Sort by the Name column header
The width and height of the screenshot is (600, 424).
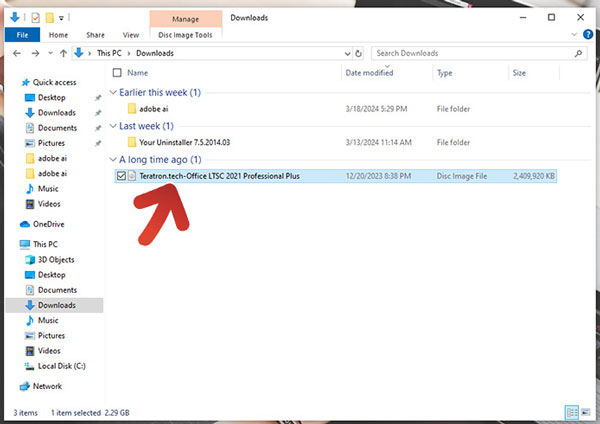point(138,73)
